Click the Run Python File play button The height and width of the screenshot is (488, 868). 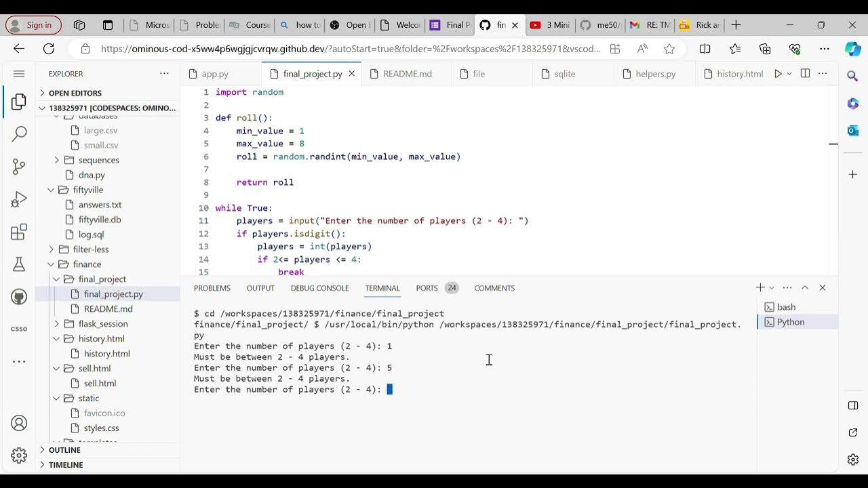pyautogui.click(x=778, y=74)
